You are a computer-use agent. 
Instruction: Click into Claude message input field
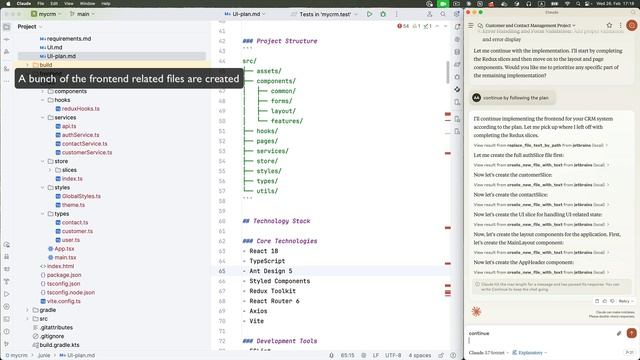pyautogui.click(x=541, y=337)
